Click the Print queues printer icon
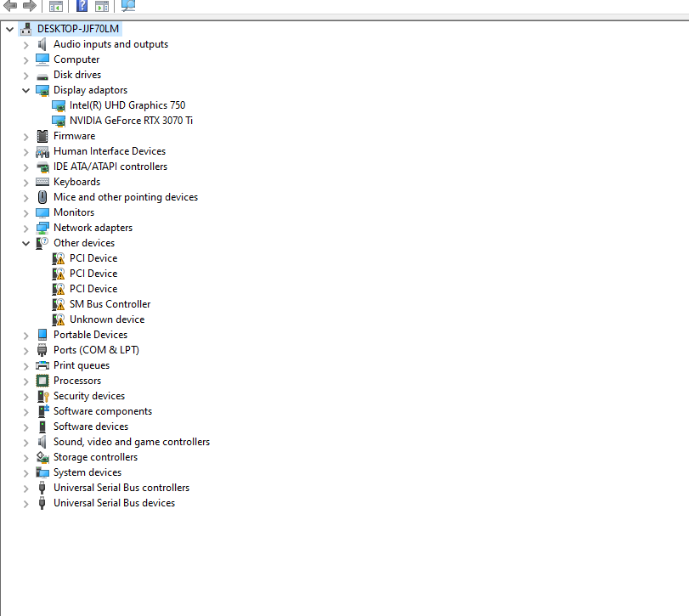This screenshot has height=616, width=689. tap(42, 365)
